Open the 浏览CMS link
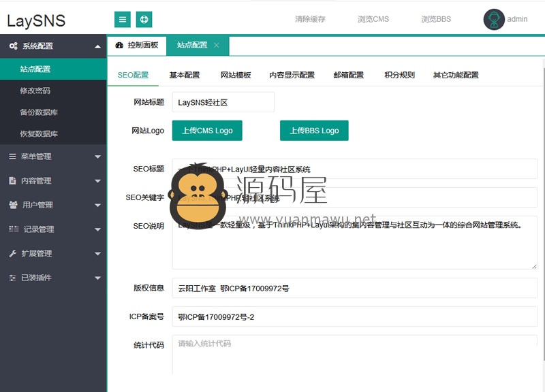The image size is (545, 392). pos(373,19)
